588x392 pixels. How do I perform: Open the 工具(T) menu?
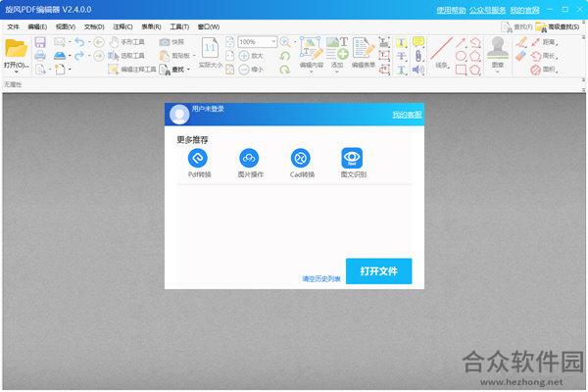tap(179, 26)
